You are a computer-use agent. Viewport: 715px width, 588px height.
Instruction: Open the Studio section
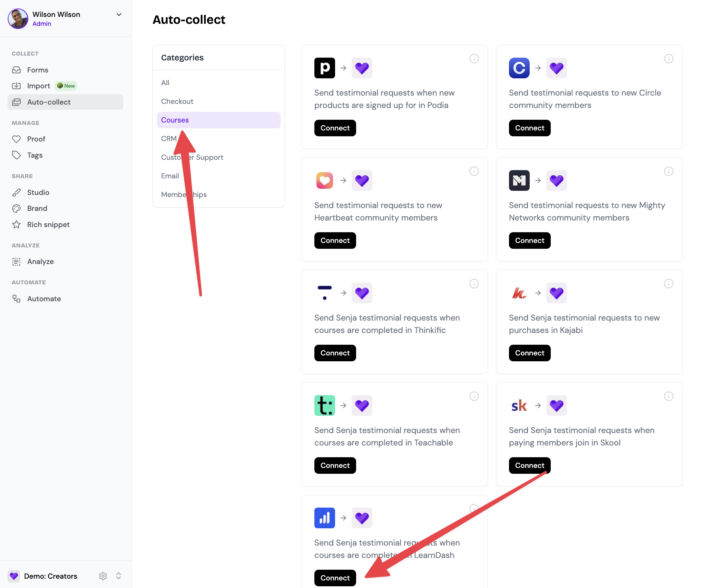[x=65, y=193]
